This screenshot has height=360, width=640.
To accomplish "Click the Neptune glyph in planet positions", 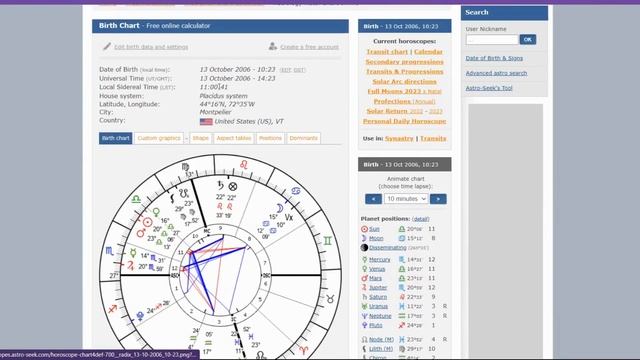I will (364, 316).
